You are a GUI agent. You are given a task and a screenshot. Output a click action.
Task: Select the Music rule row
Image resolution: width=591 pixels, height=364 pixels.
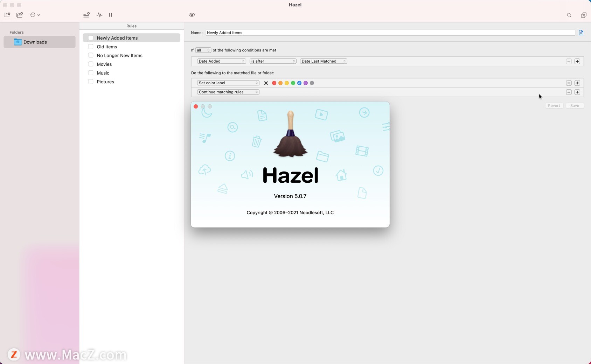click(132, 73)
